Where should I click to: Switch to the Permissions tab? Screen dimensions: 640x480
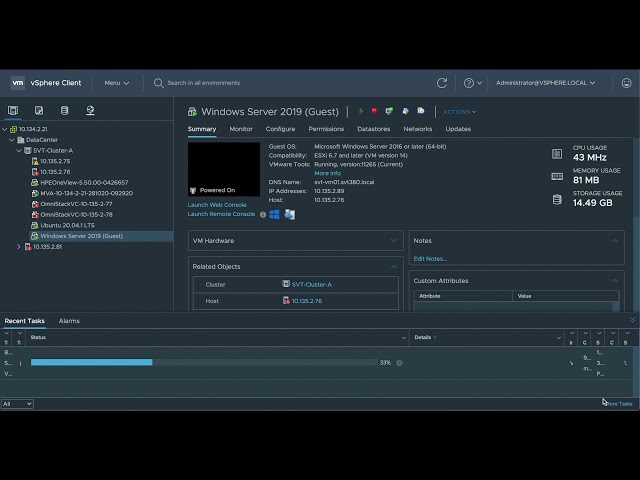click(x=326, y=129)
